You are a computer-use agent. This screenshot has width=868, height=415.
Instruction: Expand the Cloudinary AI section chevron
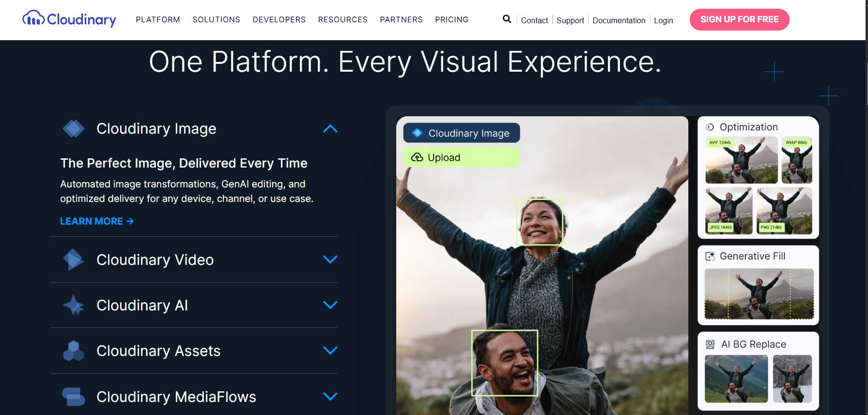[x=330, y=305]
